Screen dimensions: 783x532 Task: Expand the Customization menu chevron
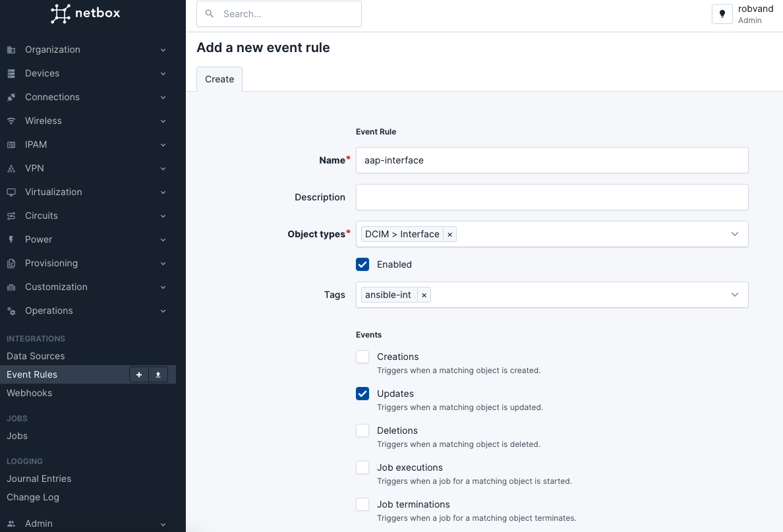163,287
